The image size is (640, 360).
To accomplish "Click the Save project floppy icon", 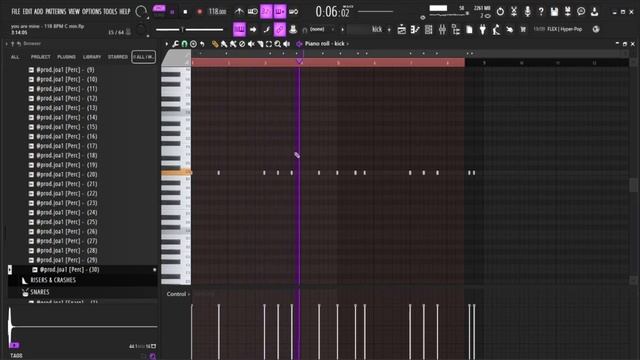I will click(x=554, y=11).
